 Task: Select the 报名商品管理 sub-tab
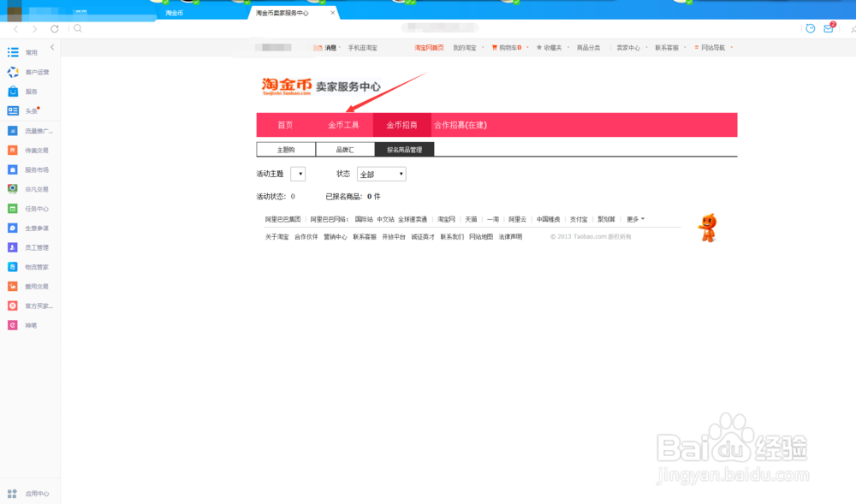(405, 150)
